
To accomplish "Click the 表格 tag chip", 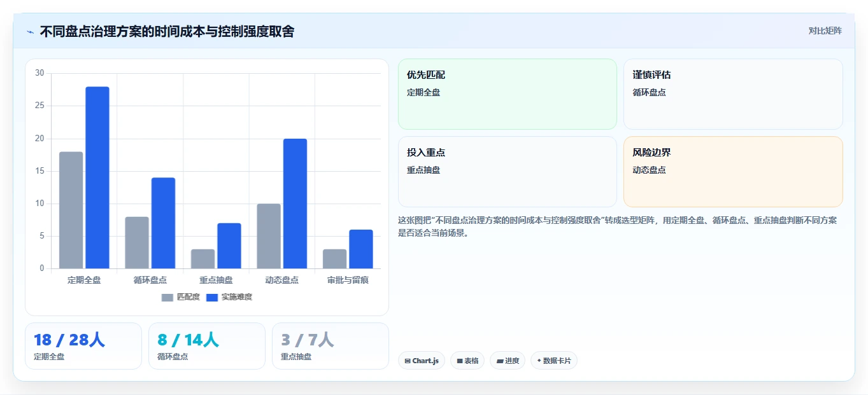I will point(467,361).
